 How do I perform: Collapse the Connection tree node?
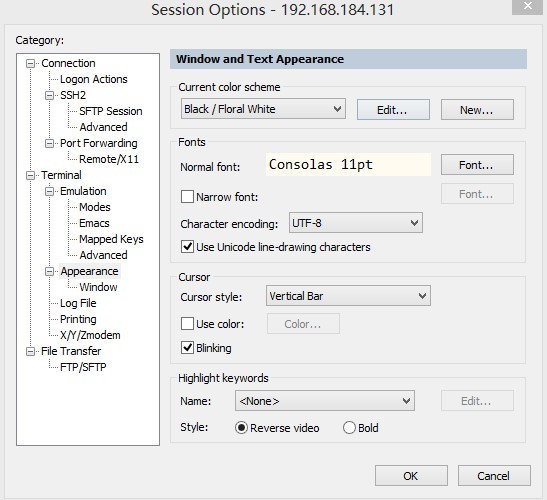[31, 64]
